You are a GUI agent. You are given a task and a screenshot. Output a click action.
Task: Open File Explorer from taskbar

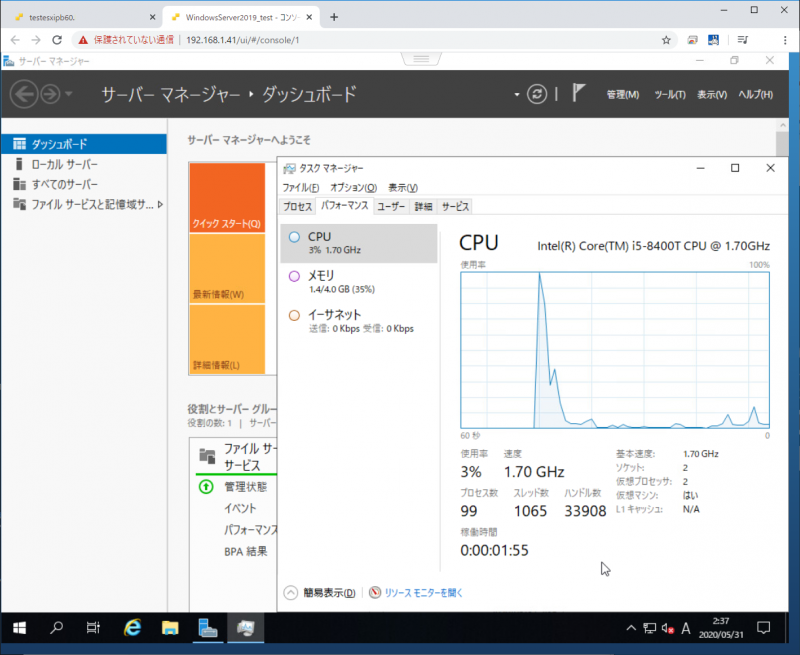[170, 628]
